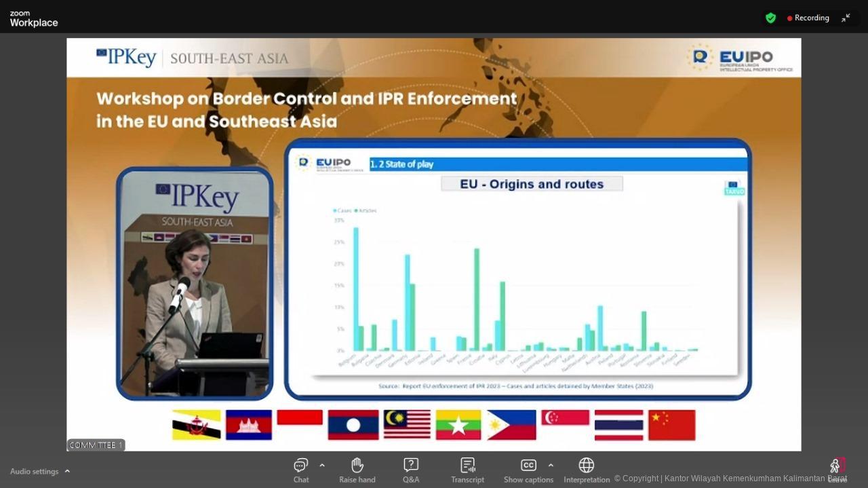Click the IPKey South-East Asia logo
The width and height of the screenshot is (868, 488).
(x=192, y=58)
